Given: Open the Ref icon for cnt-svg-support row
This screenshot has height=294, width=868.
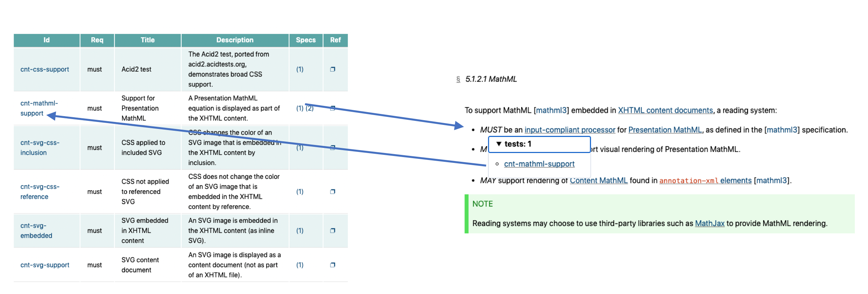Looking at the screenshot, I should click(333, 265).
